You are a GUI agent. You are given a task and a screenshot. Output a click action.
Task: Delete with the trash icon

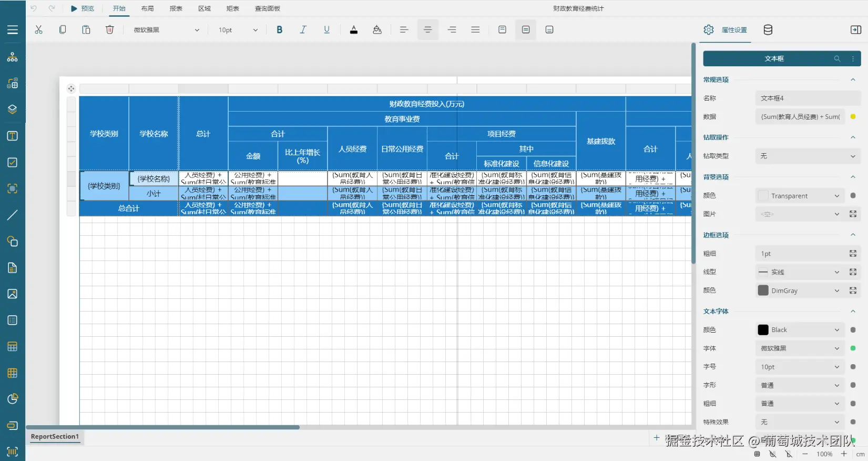(110, 30)
